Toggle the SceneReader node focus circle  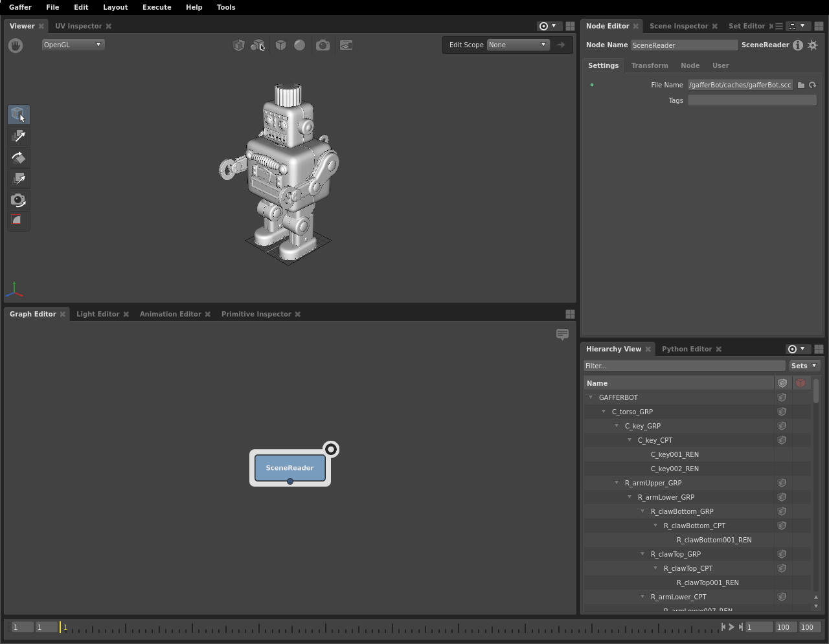pos(331,449)
